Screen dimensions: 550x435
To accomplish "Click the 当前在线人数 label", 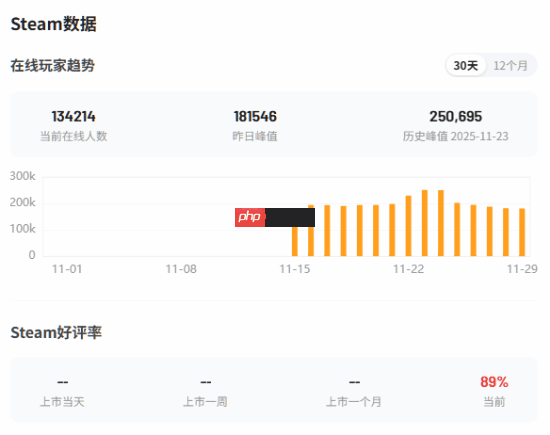I will tap(73, 136).
